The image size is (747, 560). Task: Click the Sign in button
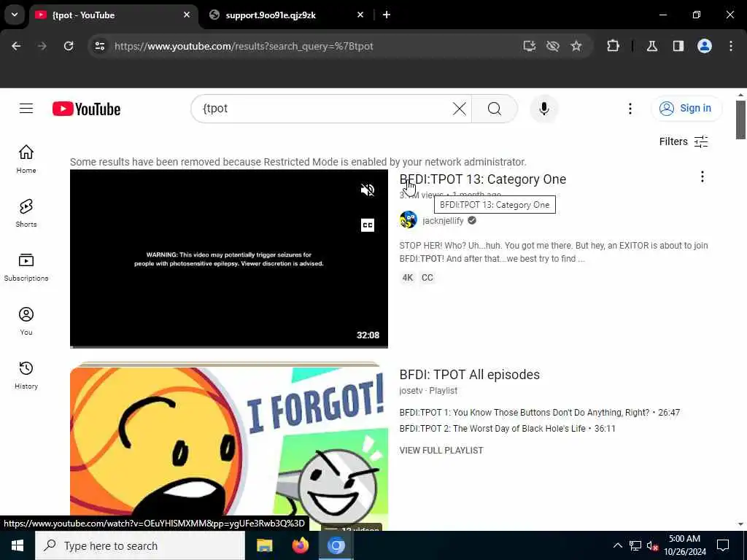(x=686, y=109)
